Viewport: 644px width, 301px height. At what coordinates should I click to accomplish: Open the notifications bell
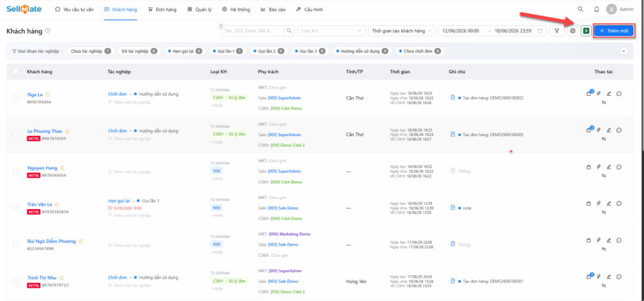point(597,9)
